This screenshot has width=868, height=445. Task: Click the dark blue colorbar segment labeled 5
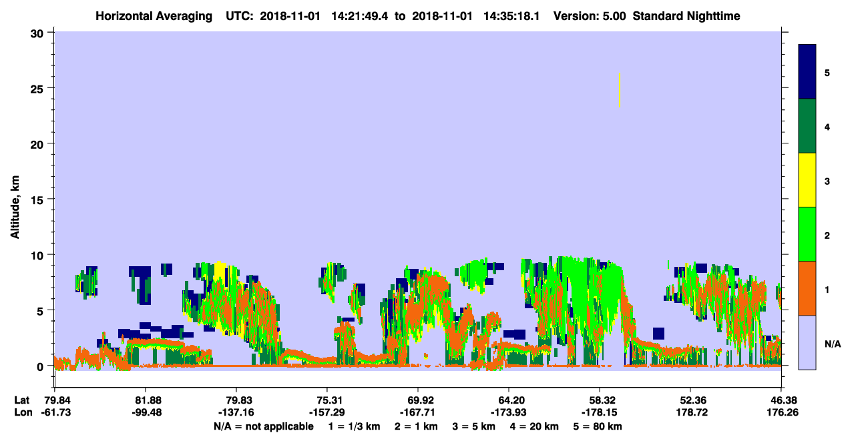click(x=807, y=72)
